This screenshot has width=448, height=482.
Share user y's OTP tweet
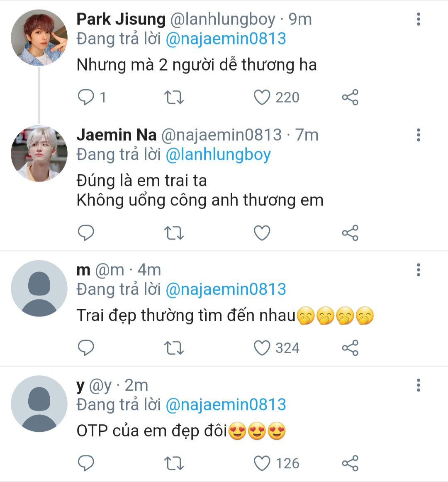click(350, 463)
